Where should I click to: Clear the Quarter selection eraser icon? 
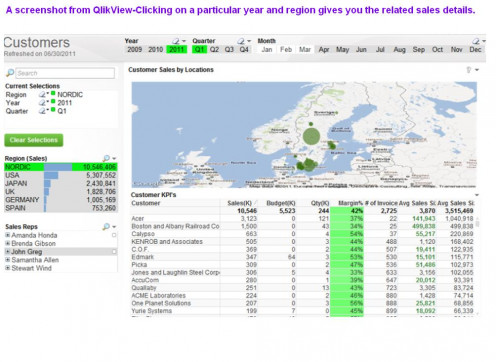coord(42,111)
